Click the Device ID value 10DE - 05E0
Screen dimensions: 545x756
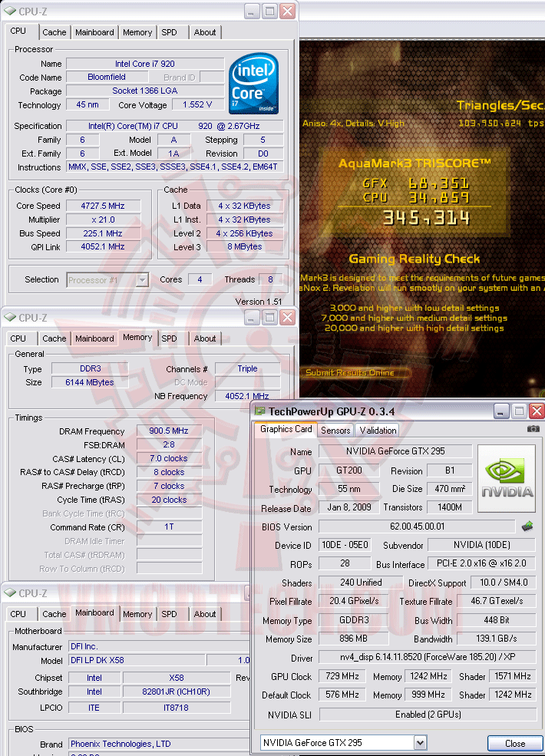tap(345, 545)
